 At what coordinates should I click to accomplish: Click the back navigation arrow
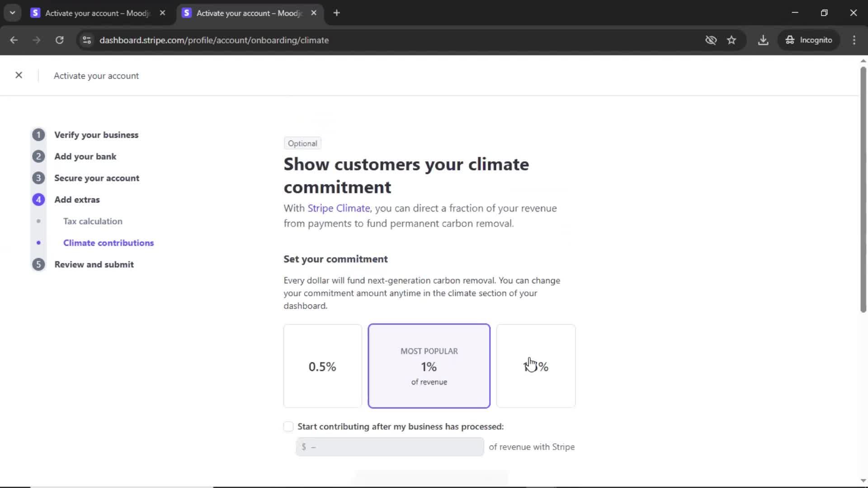(x=14, y=40)
